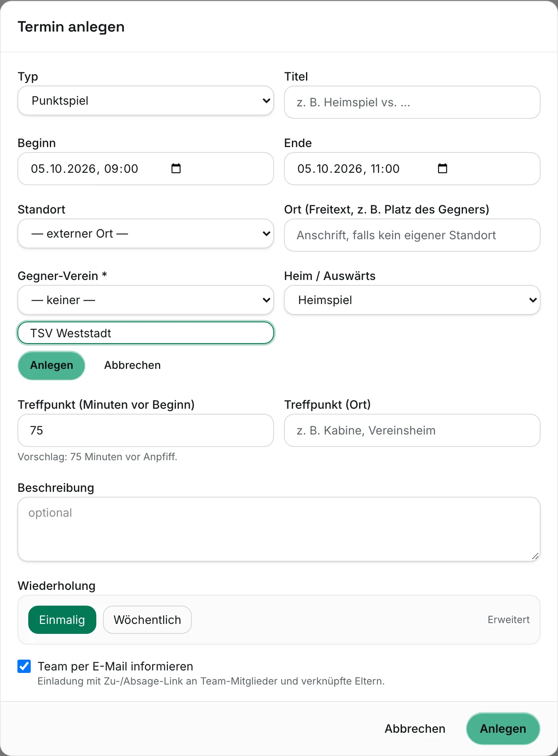Focus the Titel input field

412,102
